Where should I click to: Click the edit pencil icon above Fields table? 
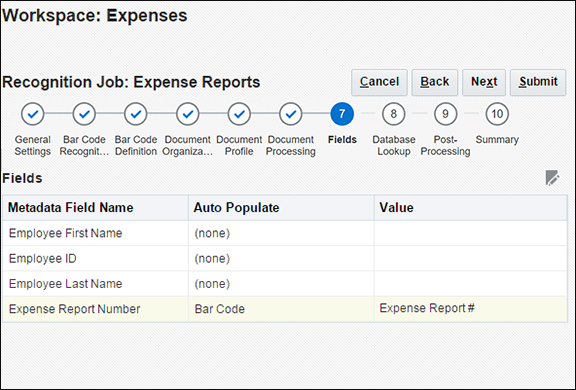552,178
